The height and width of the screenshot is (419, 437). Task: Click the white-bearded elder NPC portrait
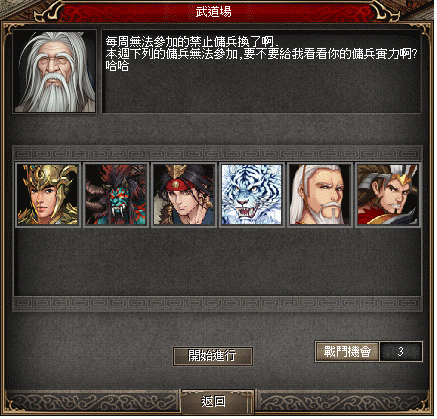point(55,71)
